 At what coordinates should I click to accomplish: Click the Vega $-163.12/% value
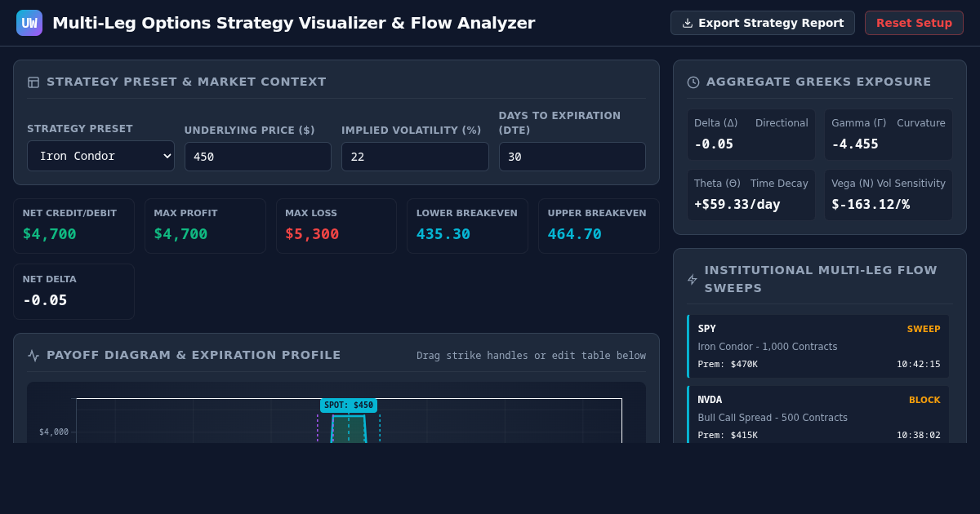tap(871, 205)
